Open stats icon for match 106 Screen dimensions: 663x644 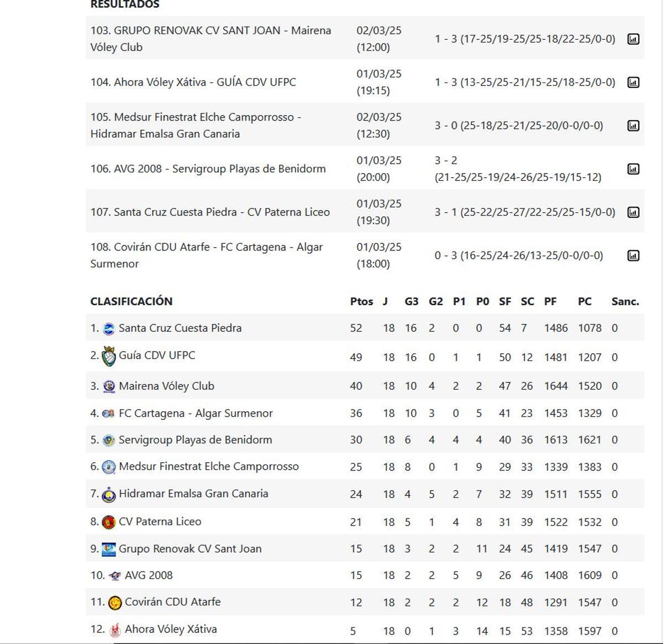[633, 169]
